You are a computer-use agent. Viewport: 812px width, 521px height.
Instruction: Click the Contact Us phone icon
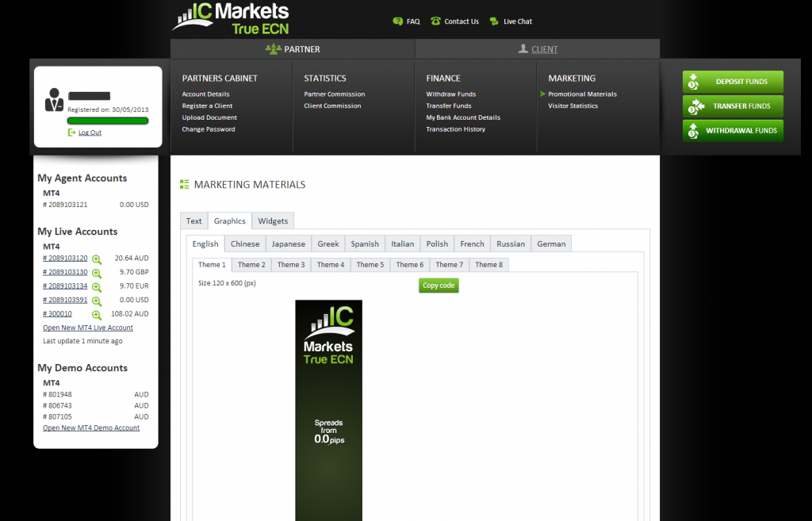pos(435,21)
